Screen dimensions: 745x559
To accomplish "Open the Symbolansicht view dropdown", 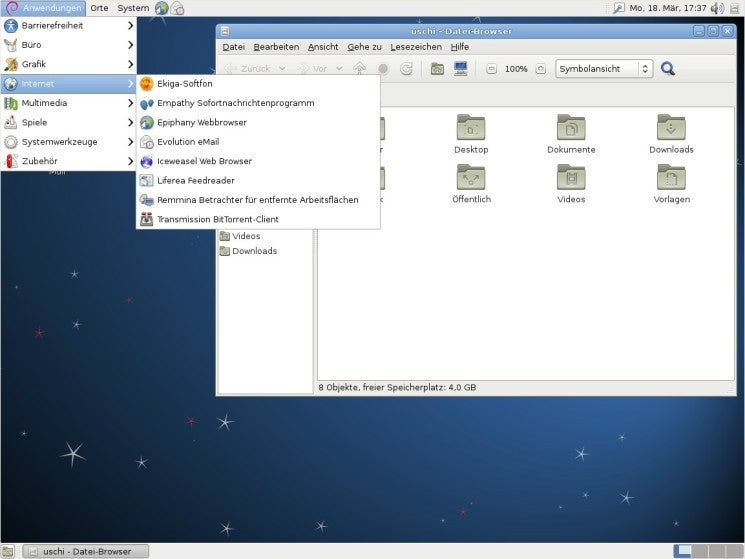I will (604, 69).
